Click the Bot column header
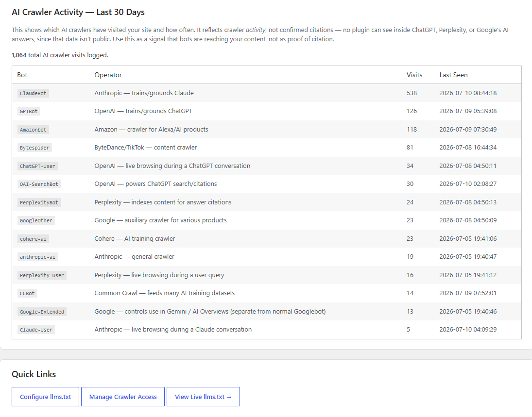The height and width of the screenshot is (417, 532). (22, 75)
